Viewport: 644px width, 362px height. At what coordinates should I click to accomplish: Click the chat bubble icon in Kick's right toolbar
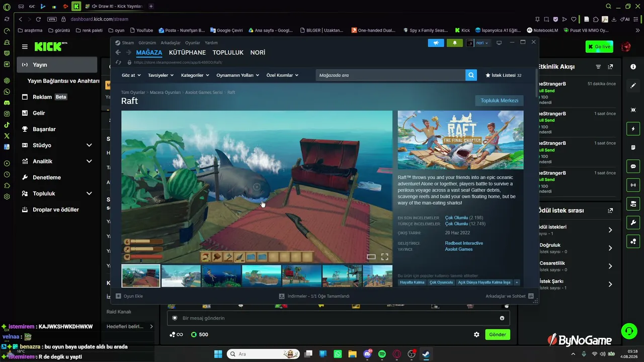[633, 166]
